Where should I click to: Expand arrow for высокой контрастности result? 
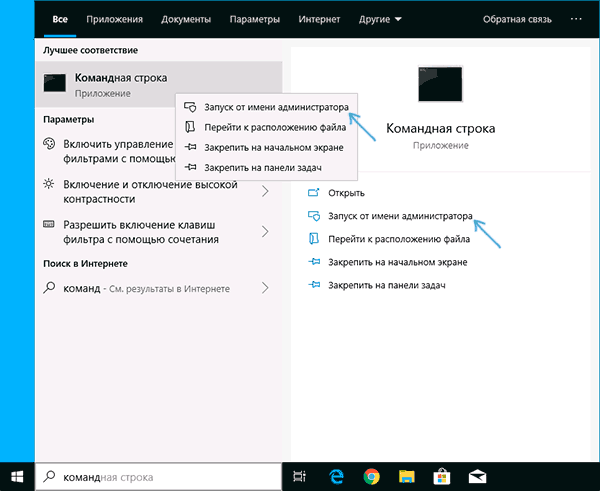265,191
